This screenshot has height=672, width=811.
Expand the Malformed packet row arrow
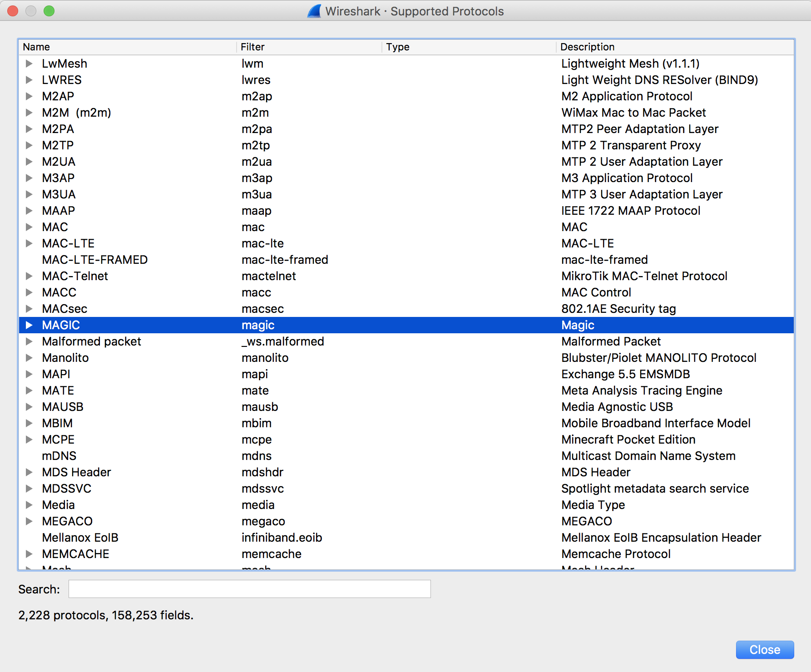pyautogui.click(x=29, y=341)
